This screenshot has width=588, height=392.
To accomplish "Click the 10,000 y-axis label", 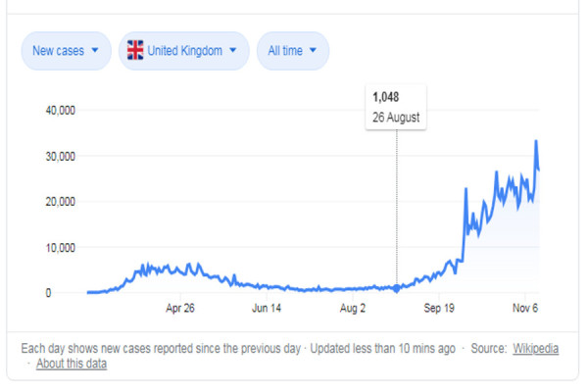I will 61,247.
